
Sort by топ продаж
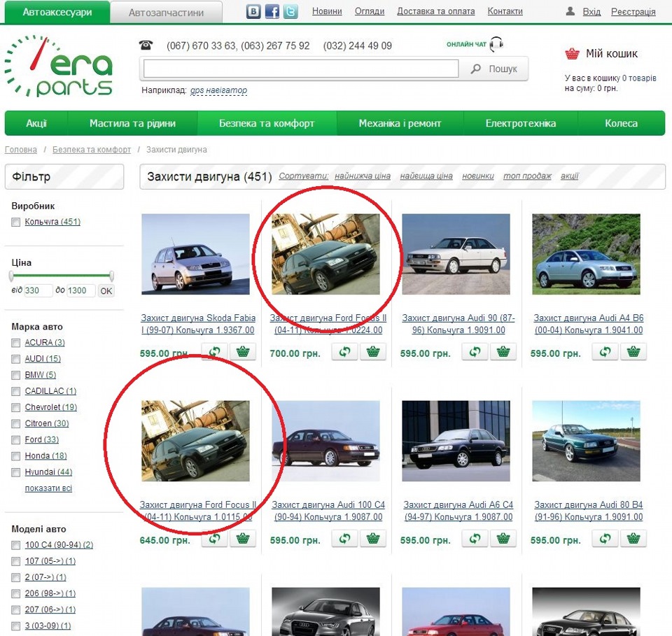[x=527, y=176]
